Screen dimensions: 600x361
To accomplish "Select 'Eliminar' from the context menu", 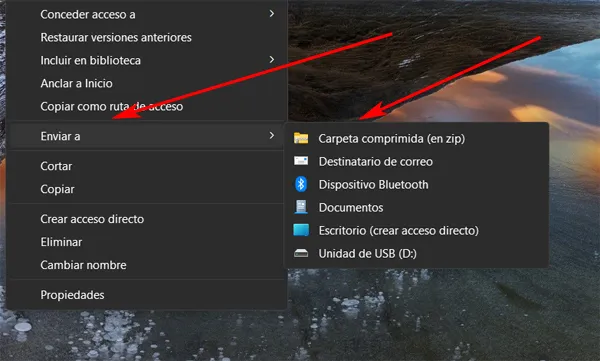I will click(x=147, y=242).
